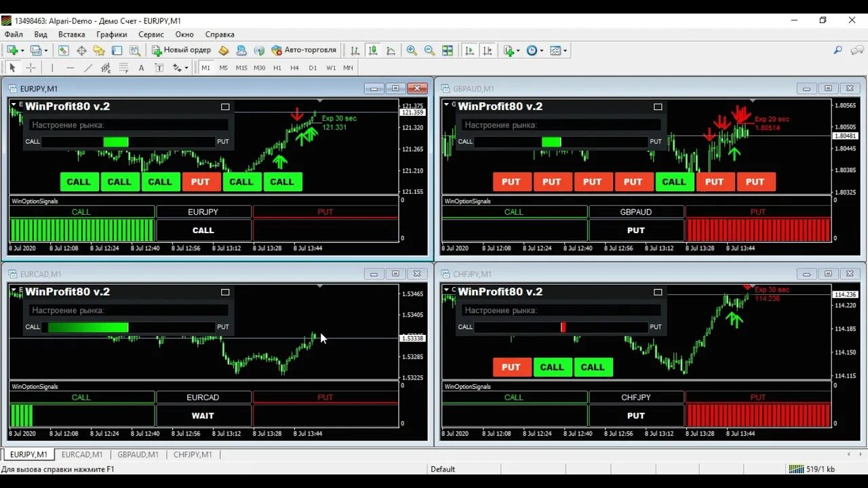Select the cursor arrow tool
This screenshot has width=868, height=488.
(12, 68)
